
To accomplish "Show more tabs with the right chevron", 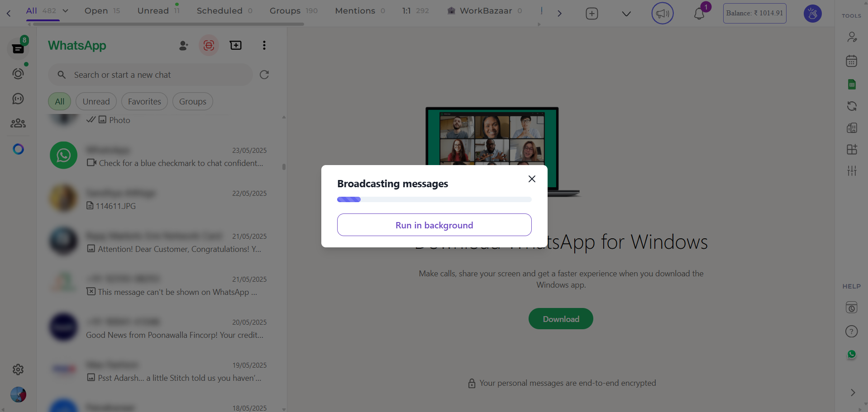I will pyautogui.click(x=559, y=14).
